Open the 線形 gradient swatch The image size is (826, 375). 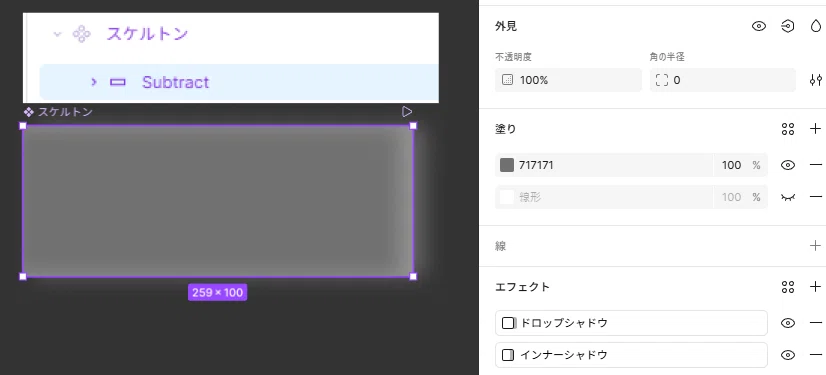pyautogui.click(x=507, y=197)
